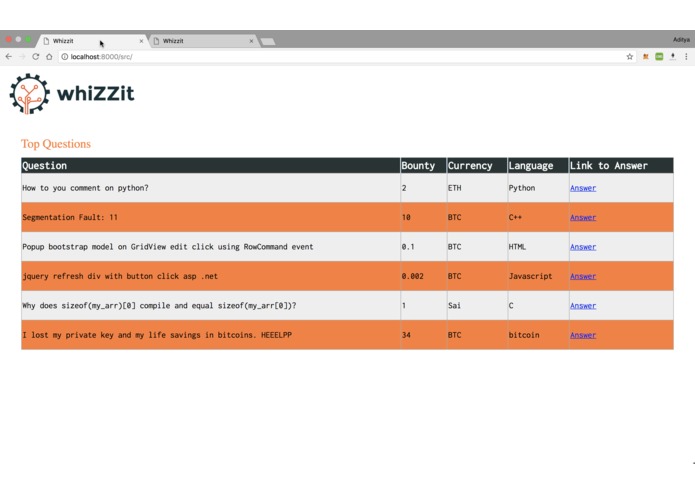Close the second Whizzit tab

(251, 41)
